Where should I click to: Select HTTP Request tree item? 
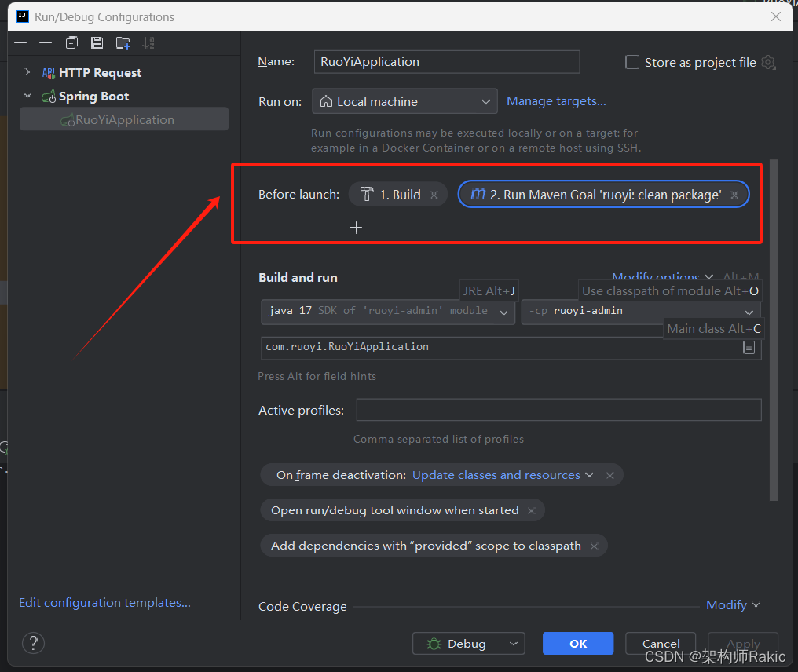click(100, 73)
